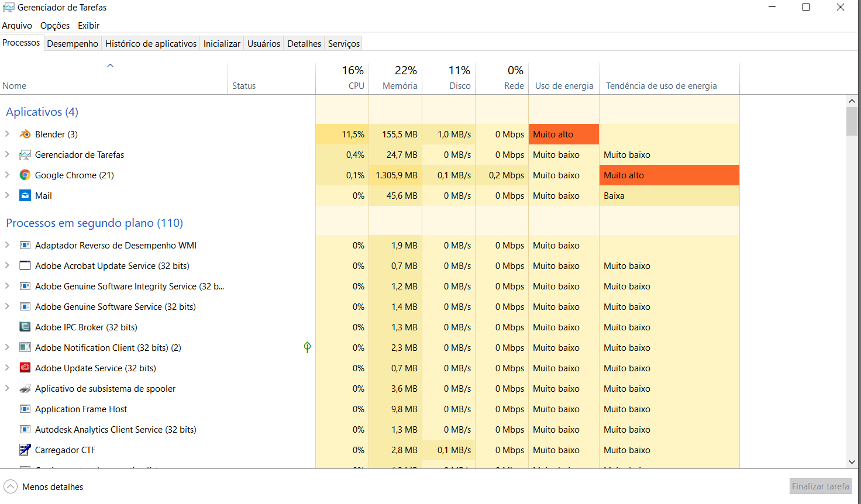Click the scrollbar up arrow
This screenshot has width=861, height=504.
tap(852, 101)
